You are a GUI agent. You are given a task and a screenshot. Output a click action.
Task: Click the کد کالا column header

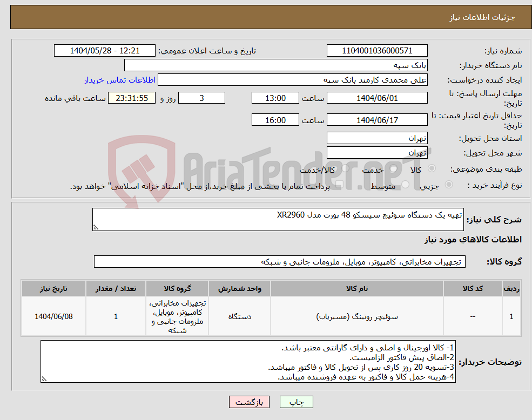[x=473, y=288]
